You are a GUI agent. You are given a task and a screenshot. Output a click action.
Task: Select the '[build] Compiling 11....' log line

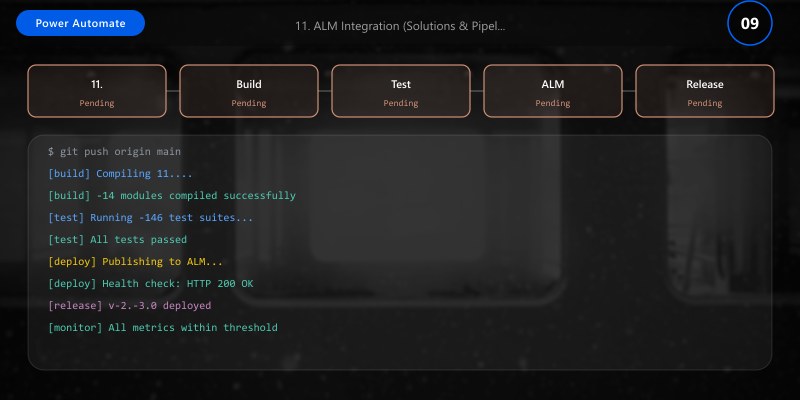[x=120, y=173]
